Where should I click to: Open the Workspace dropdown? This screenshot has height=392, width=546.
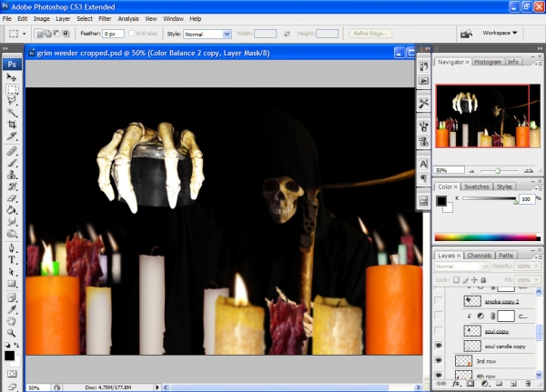(500, 33)
